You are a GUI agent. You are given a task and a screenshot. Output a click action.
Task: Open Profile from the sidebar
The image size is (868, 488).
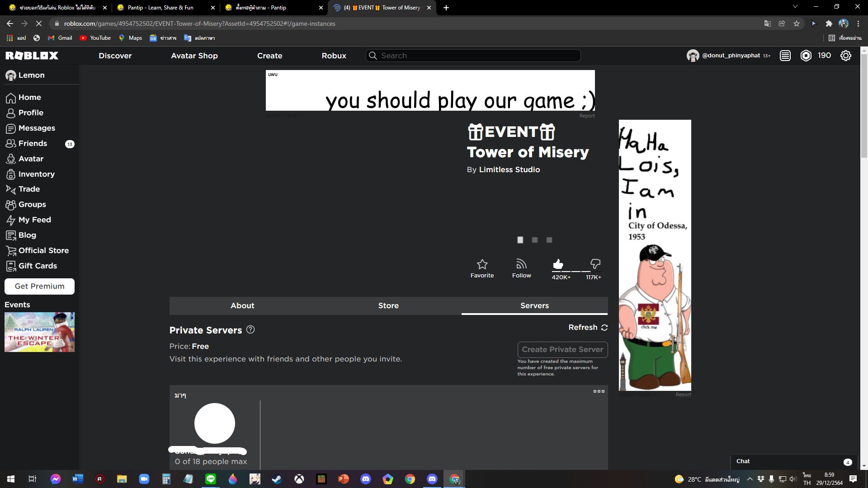(25, 113)
